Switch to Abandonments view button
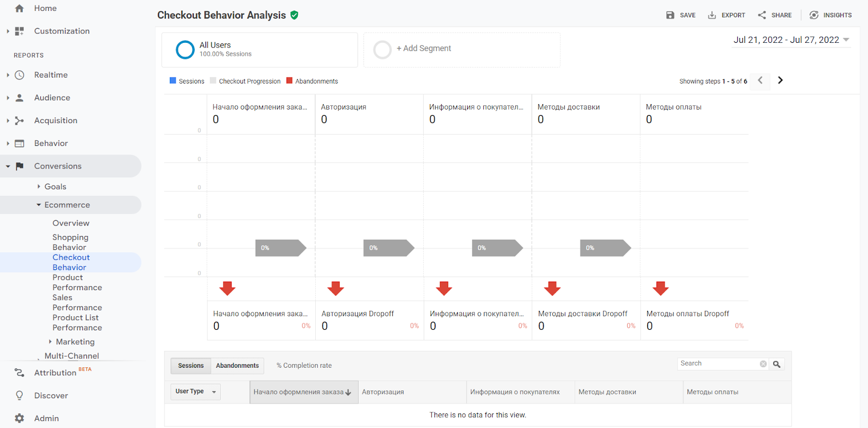The height and width of the screenshot is (428, 868). click(x=237, y=366)
